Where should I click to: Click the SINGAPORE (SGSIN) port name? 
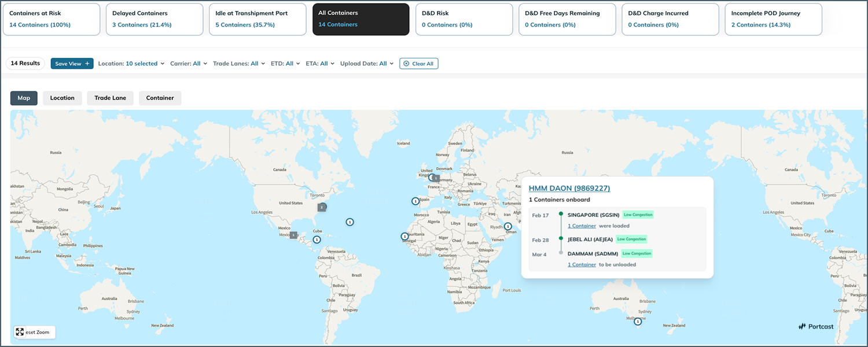click(x=593, y=215)
